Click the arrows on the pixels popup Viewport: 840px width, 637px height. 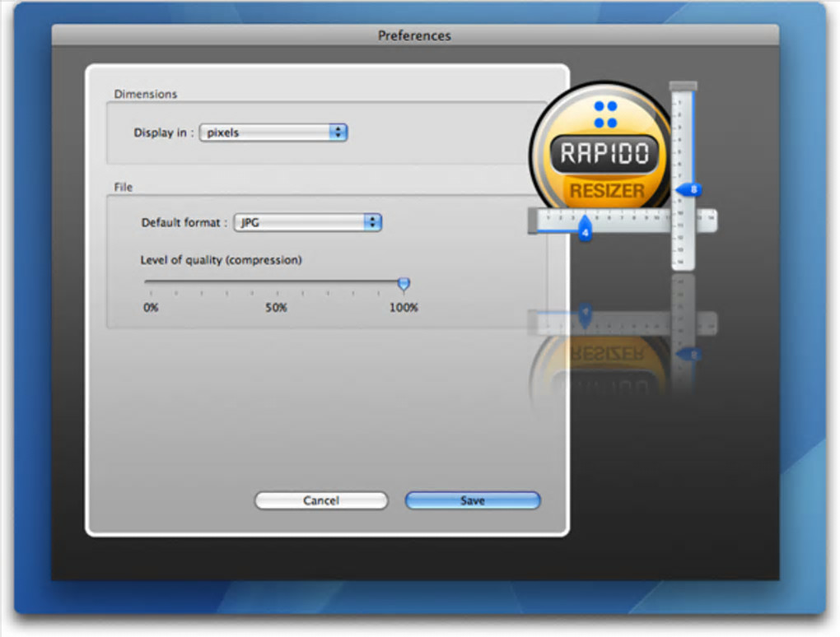(338, 133)
